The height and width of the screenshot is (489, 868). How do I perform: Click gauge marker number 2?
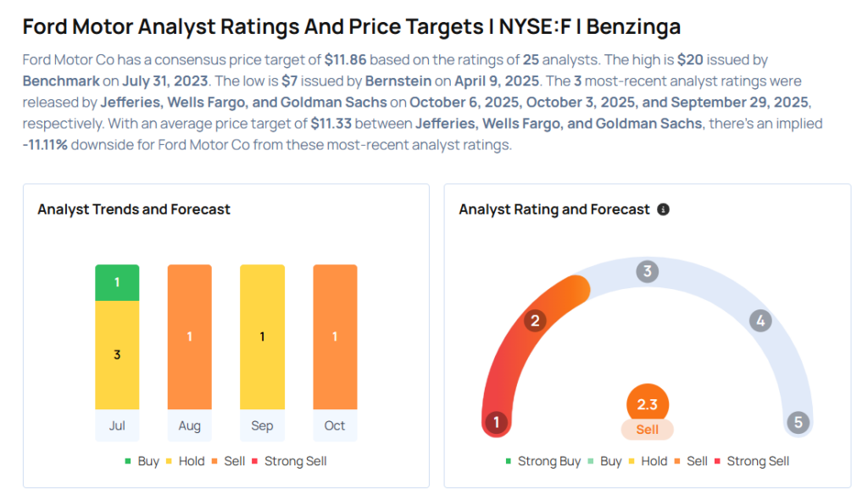pyautogui.click(x=535, y=320)
